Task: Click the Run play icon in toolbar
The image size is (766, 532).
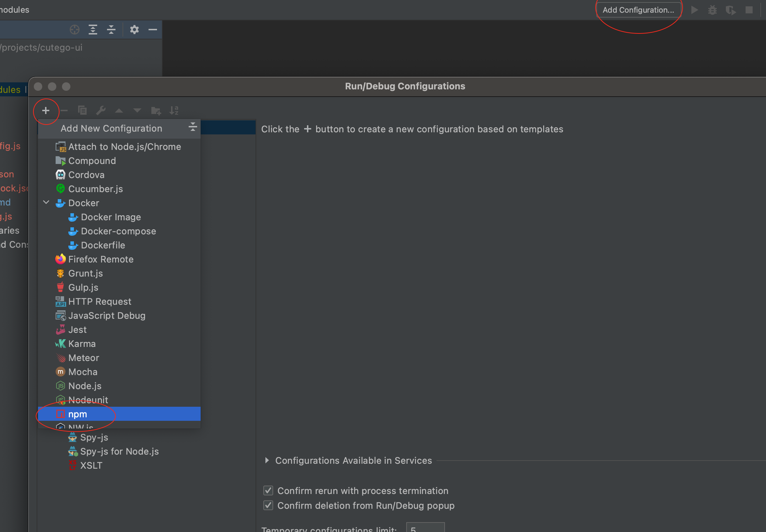Action: (695, 10)
